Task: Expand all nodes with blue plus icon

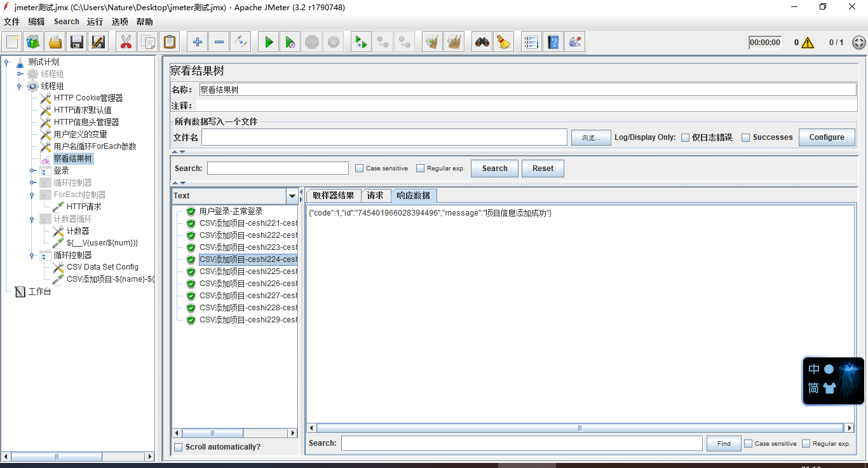Action: (x=197, y=43)
